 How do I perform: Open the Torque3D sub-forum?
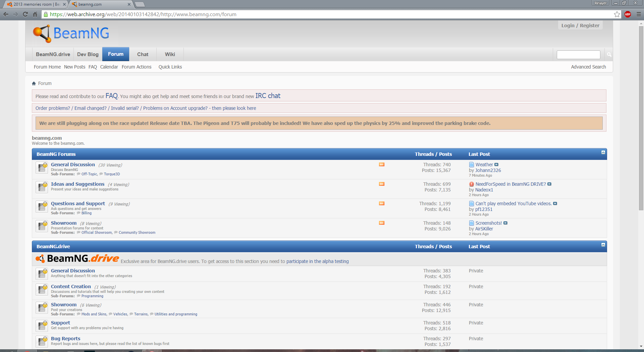pyautogui.click(x=112, y=174)
